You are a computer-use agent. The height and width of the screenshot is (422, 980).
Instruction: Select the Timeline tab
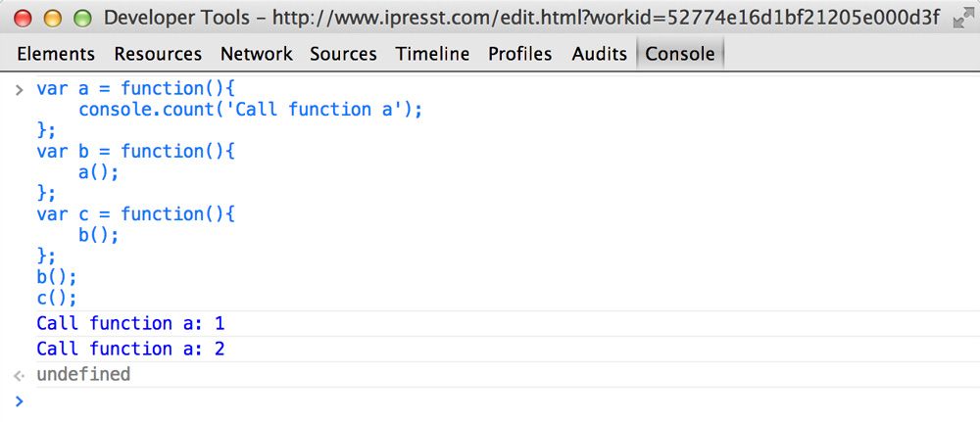(x=432, y=54)
